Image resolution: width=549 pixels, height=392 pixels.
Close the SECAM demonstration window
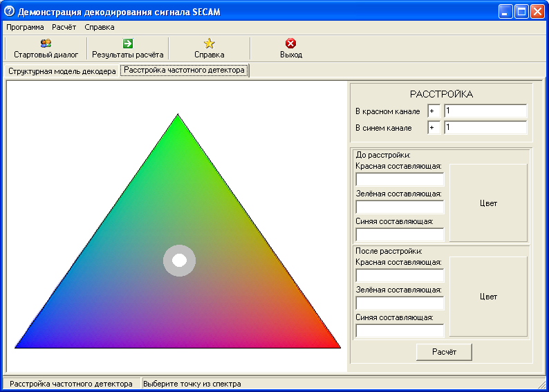pos(537,12)
